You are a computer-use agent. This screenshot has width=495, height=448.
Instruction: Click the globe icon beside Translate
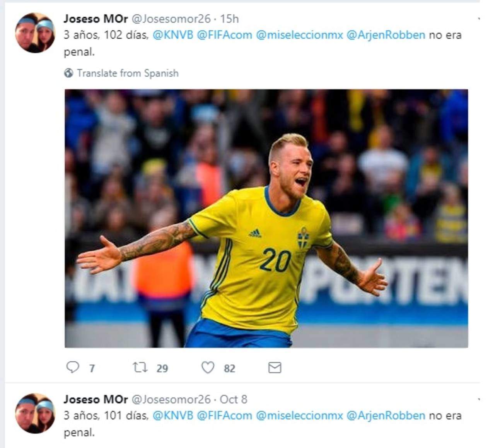[69, 73]
